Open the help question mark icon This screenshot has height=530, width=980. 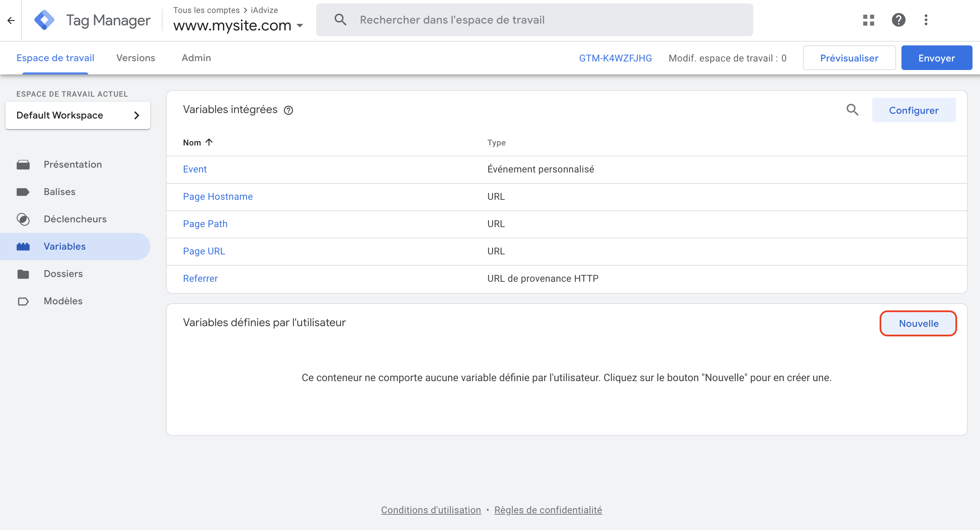coord(898,20)
